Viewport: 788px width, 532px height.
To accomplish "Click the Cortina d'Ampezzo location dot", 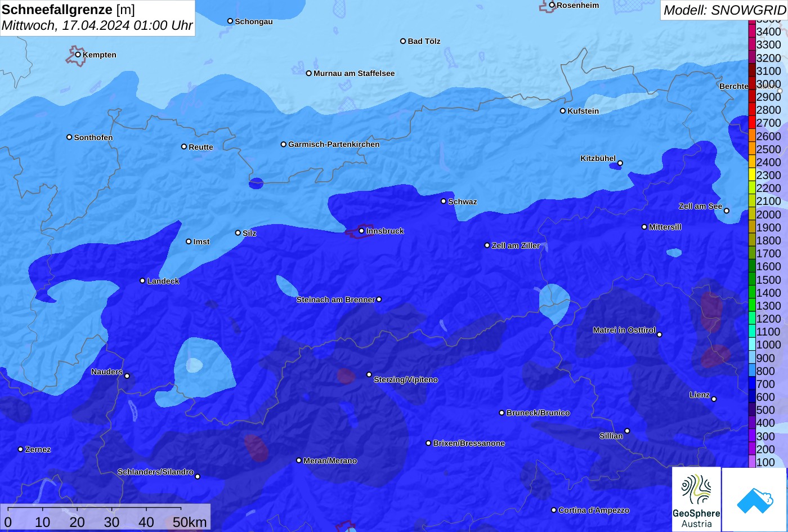I will point(554,510).
